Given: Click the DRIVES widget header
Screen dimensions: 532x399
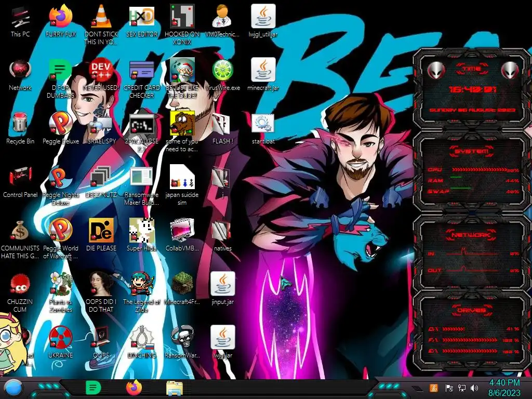Looking at the screenshot, I should tap(472, 310).
